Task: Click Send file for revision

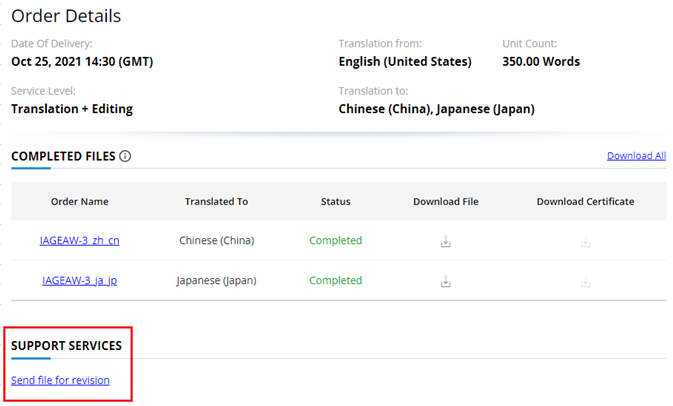Action: click(x=60, y=380)
